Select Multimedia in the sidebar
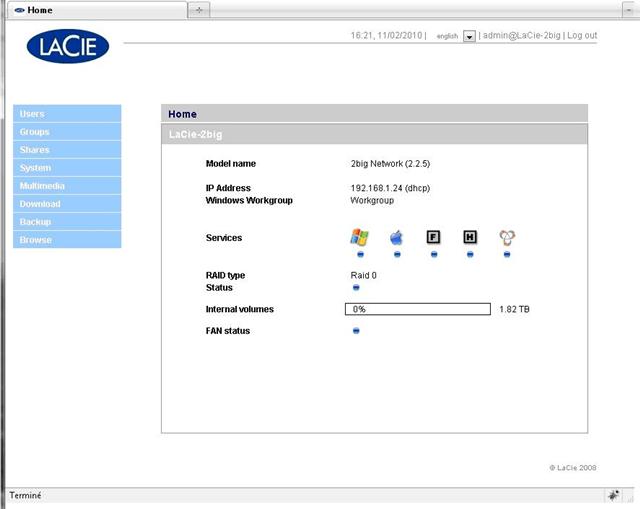The image size is (640, 509). point(67,186)
